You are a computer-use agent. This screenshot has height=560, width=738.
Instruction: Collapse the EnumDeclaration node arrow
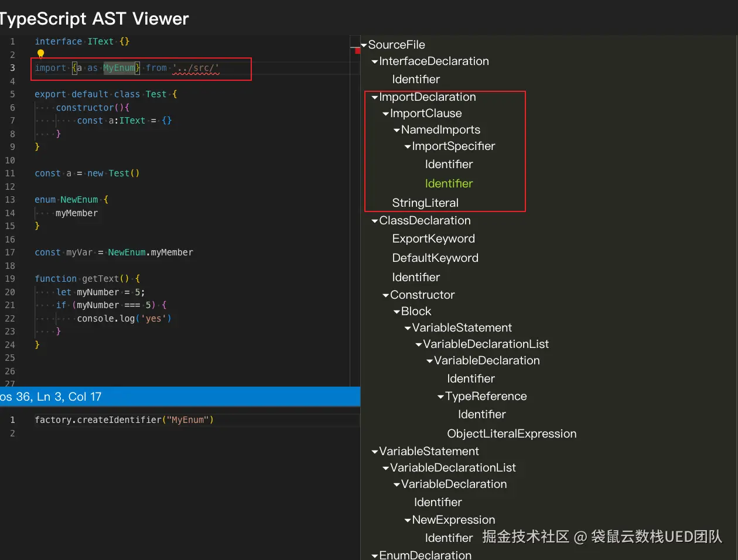click(375, 555)
